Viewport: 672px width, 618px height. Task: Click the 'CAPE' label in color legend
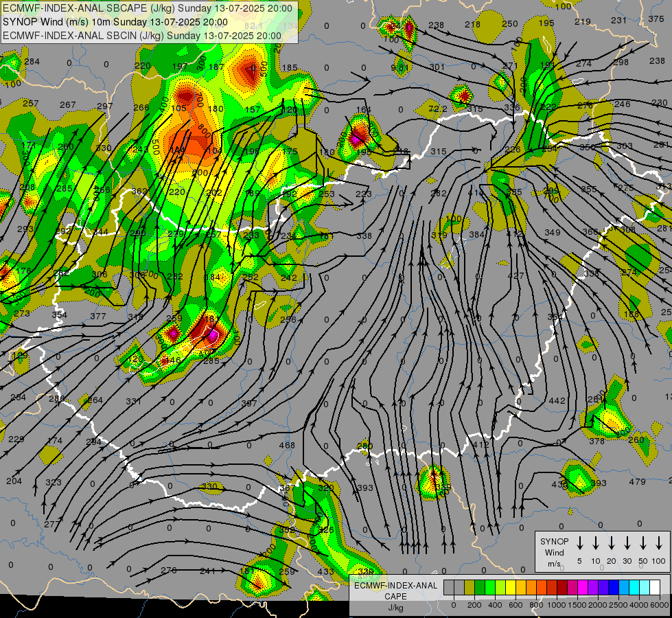pyautogui.click(x=395, y=597)
